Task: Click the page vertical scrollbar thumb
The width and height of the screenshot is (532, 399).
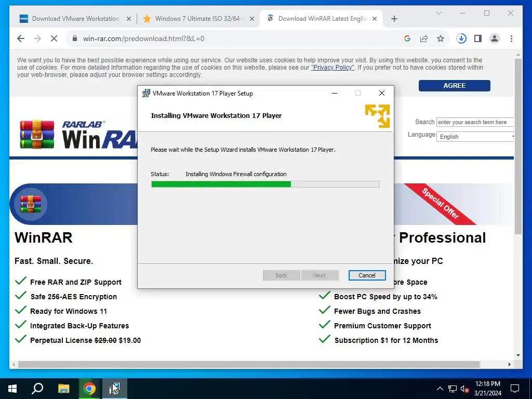Action: [518, 146]
